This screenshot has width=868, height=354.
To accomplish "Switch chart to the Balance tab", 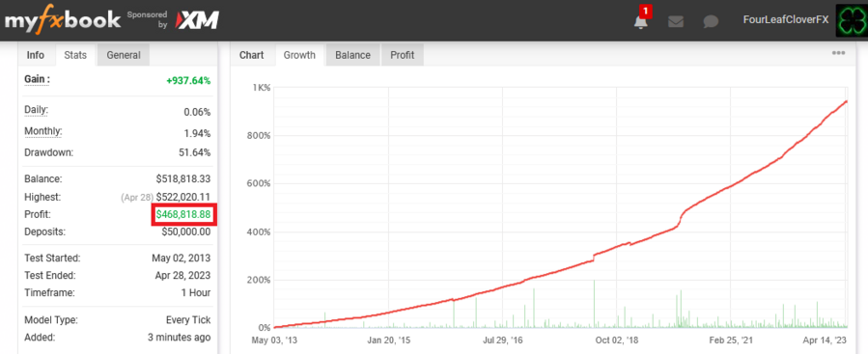I will [352, 55].
